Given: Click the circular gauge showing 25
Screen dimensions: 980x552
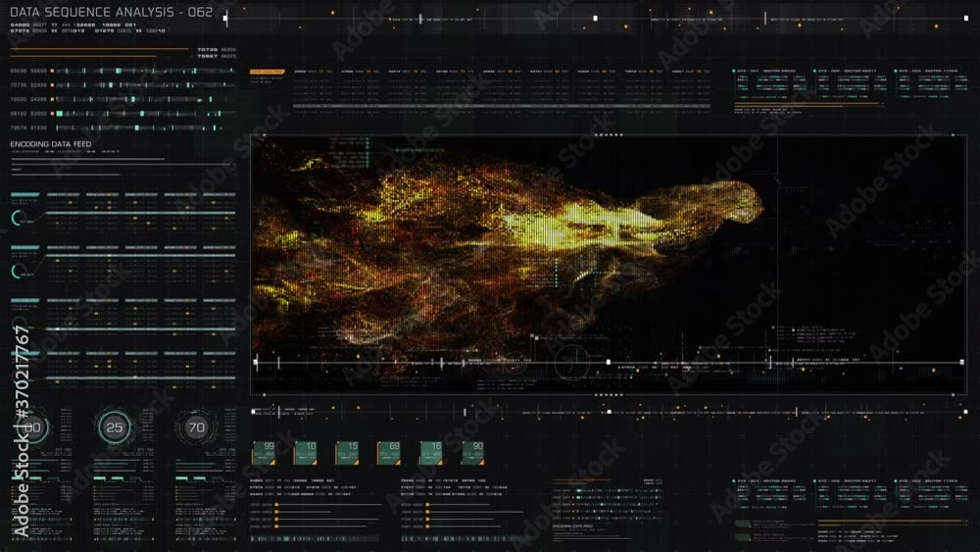Looking at the screenshot, I should [115, 427].
